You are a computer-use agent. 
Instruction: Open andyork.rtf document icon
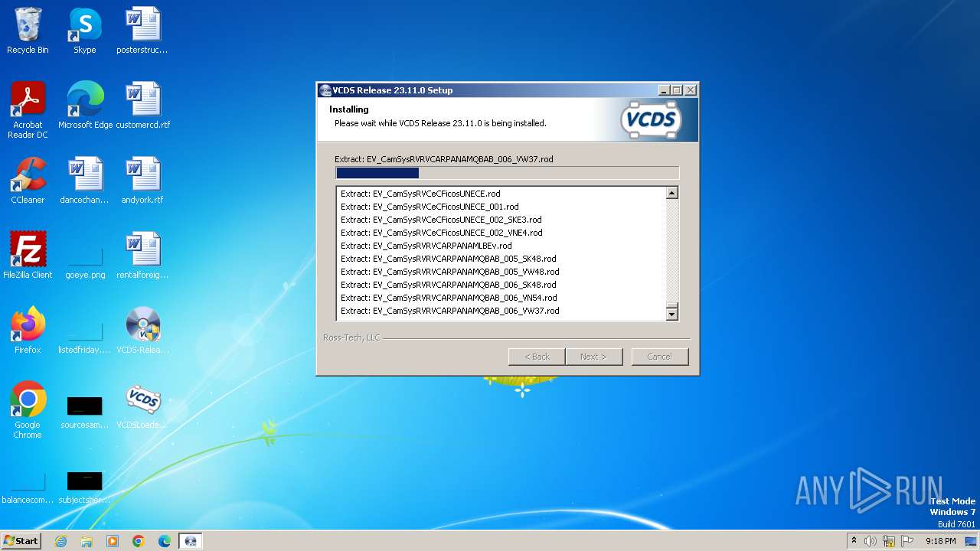pyautogui.click(x=142, y=181)
